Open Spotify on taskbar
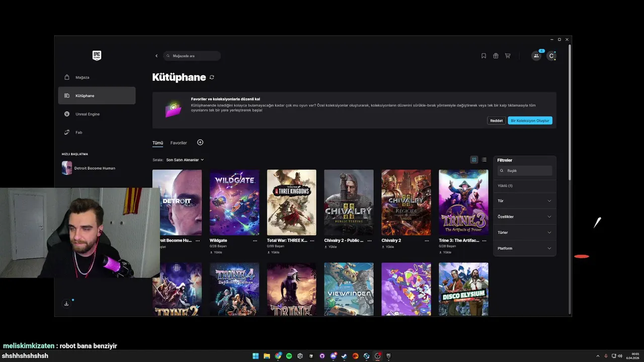Screen dimensions: 644x362 pyautogui.click(x=289, y=356)
